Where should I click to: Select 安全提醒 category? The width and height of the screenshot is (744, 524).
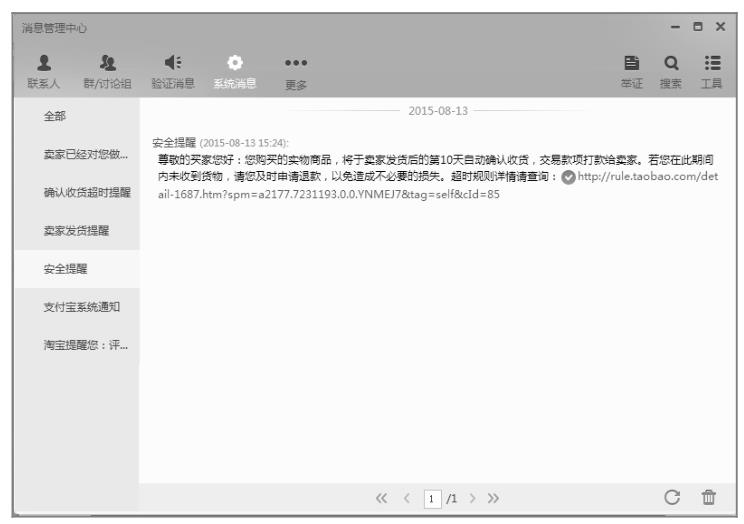click(77, 269)
